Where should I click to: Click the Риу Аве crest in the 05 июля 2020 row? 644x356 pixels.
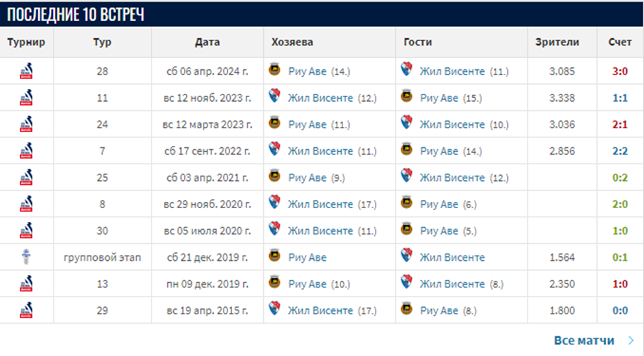(x=407, y=230)
